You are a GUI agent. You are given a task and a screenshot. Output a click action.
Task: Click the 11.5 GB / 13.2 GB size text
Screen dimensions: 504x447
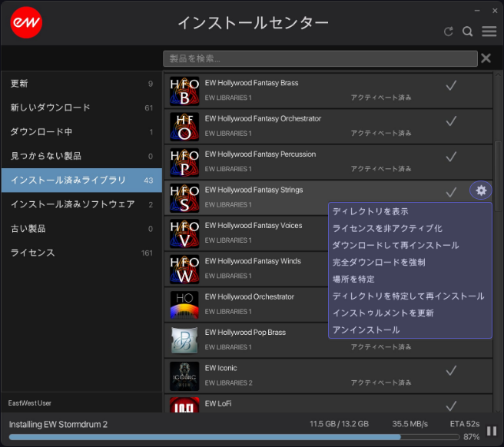tap(339, 424)
